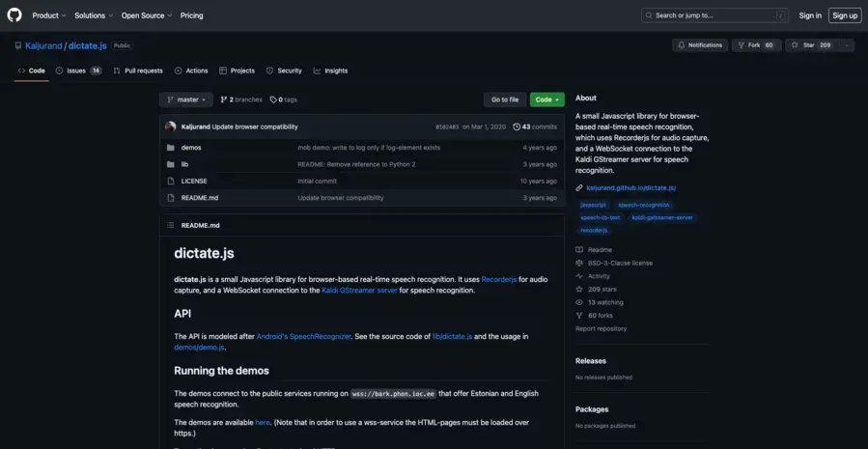Open the GitHub logo homepage
868x449 pixels.
coord(14,15)
